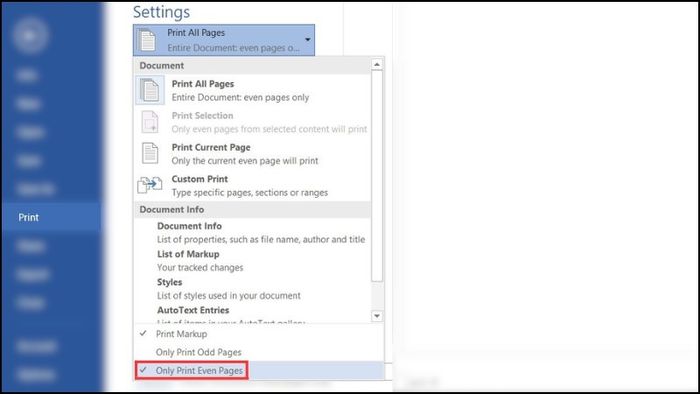Click 'List of styles used in your document' text
The image size is (700, 394).
tap(229, 296)
